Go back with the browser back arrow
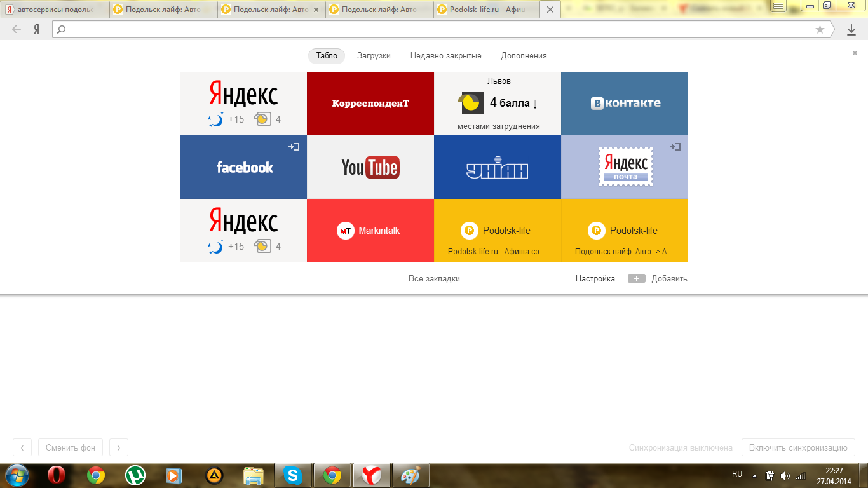The width and height of the screenshot is (868, 488). [17, 29]
